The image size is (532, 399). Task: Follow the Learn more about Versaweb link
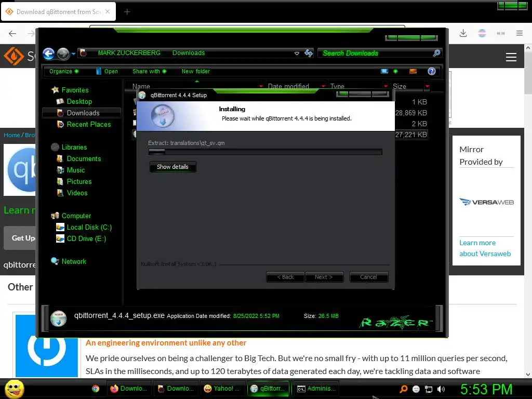pos(485,248)
